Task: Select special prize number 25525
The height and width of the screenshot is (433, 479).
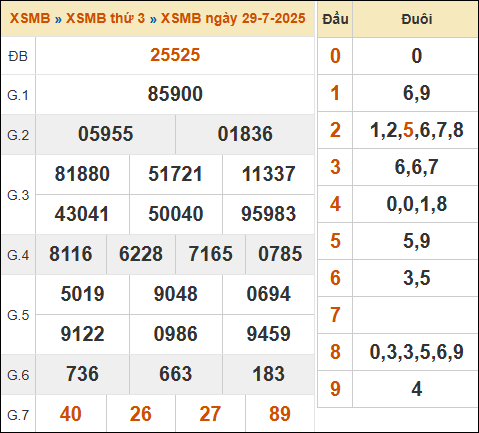Action: [175, 55]
